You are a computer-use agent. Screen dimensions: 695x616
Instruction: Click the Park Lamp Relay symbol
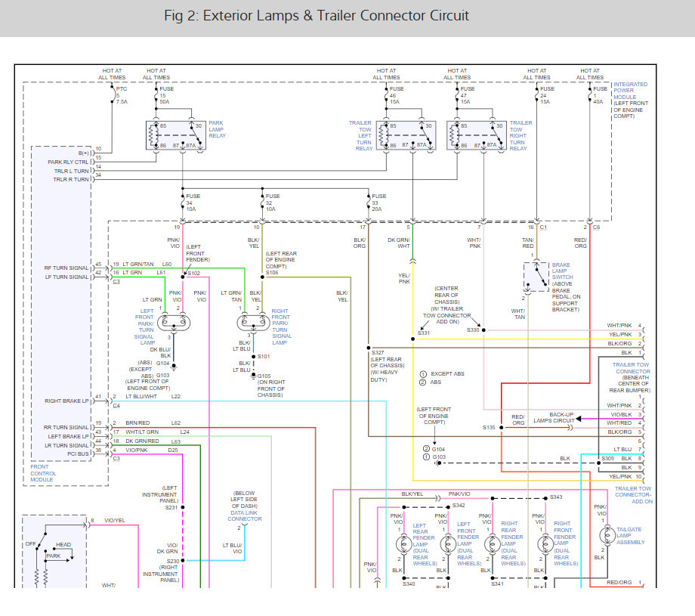pyautogui.click(x=175, y=135)
